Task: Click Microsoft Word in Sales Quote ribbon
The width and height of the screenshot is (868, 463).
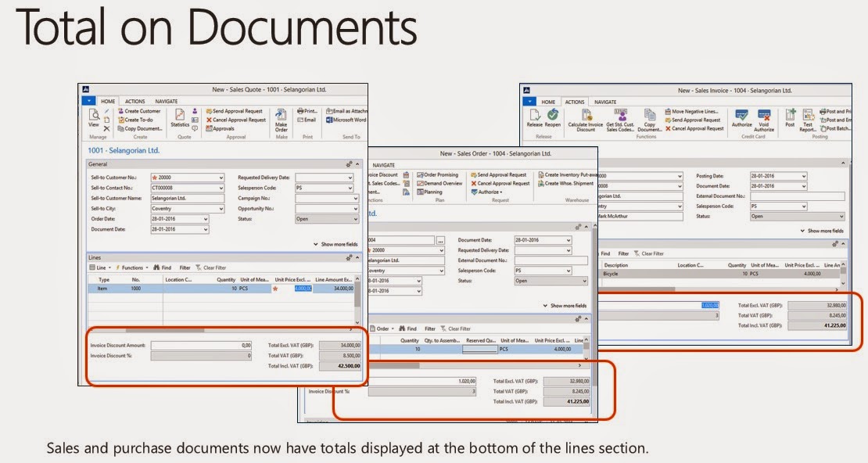Action: click(346, 120)
